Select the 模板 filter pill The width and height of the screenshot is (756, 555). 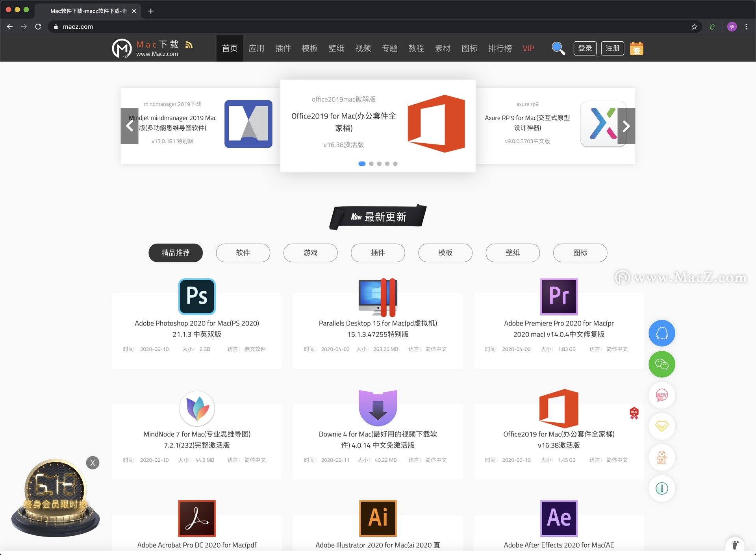point(445,253)
